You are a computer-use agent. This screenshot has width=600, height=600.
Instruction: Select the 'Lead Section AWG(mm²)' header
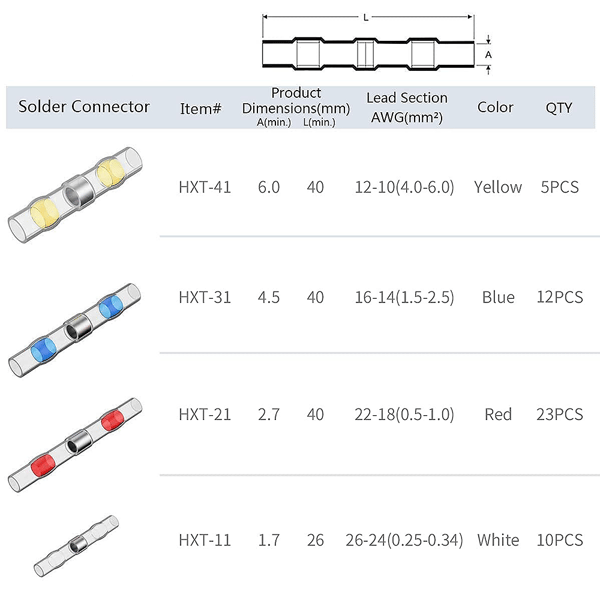pyautogui.click(x=407, y=108)
